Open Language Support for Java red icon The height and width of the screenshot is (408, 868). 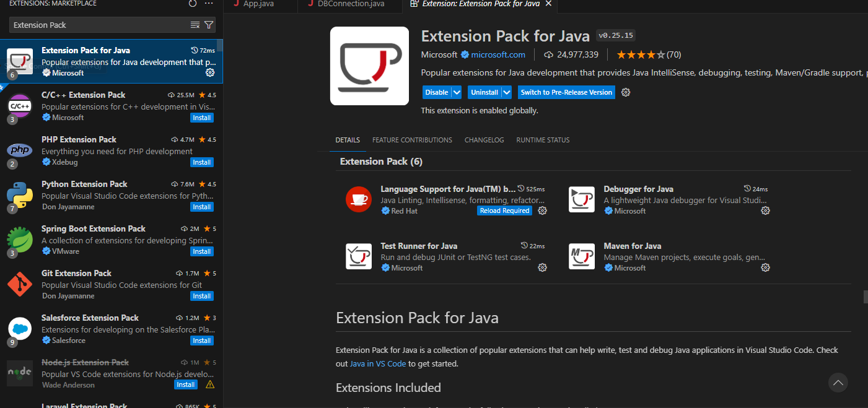coord(359,199)
